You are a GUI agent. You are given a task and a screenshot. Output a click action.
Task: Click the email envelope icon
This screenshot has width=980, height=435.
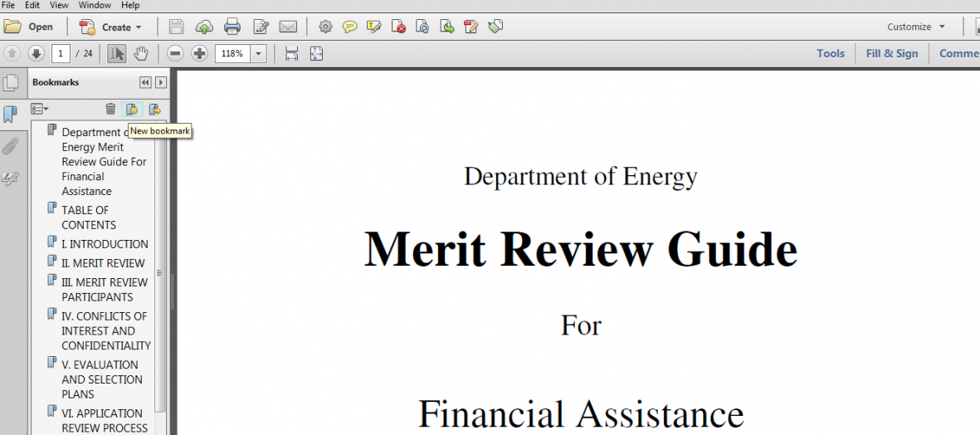pos(287,27)
